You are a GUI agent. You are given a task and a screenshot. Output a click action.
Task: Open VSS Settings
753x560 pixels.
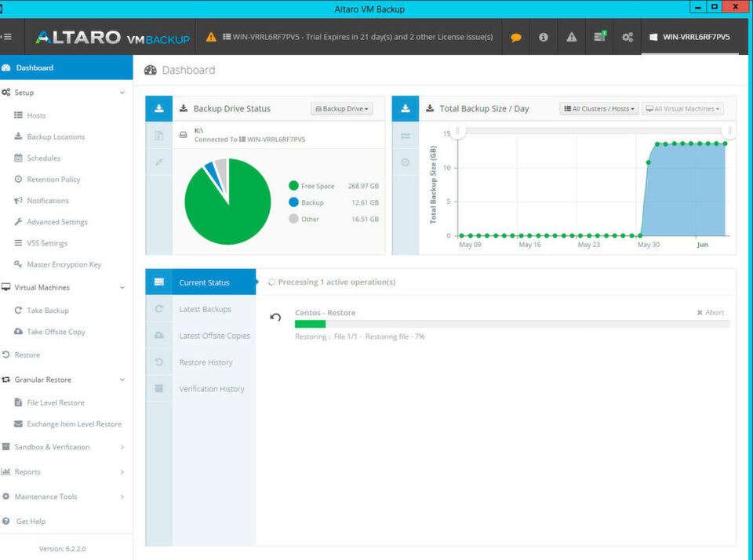tap(47, 243)
